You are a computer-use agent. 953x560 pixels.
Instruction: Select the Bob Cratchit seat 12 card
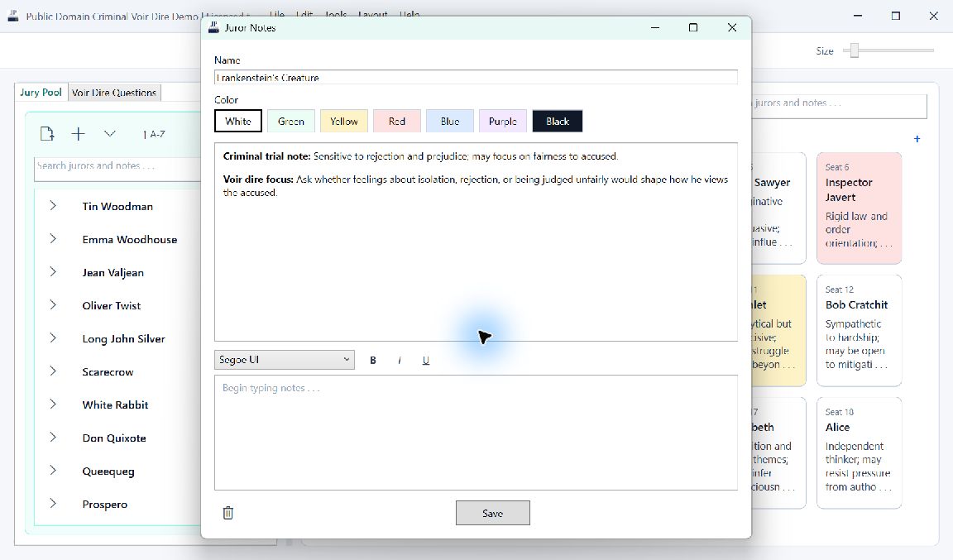pyautogui.click(x=859, y=330)
